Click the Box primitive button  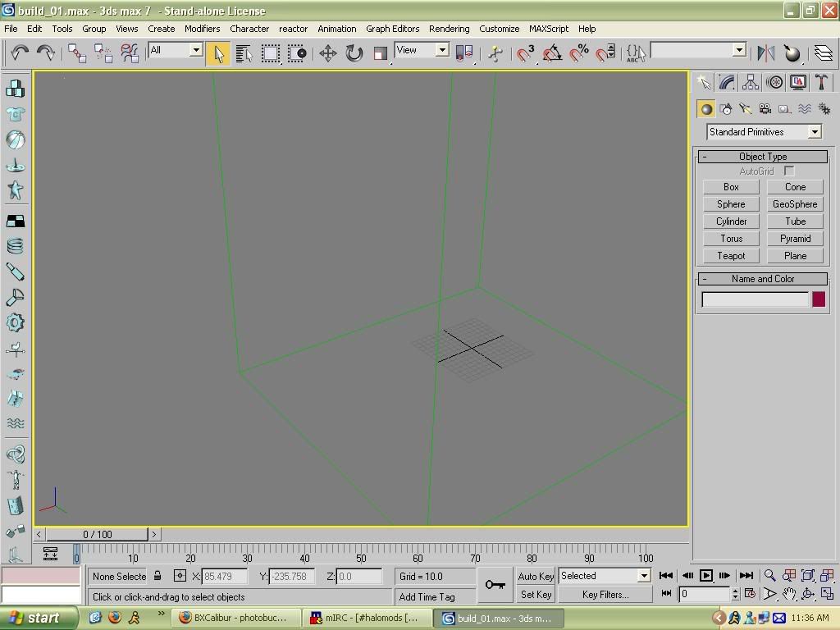click(731, 187)
